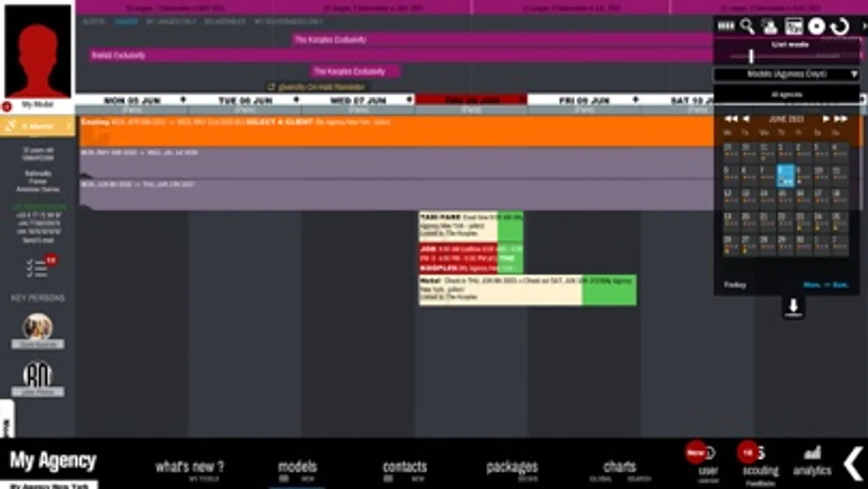Click the magnifying glass search icon

pos(747,26)
